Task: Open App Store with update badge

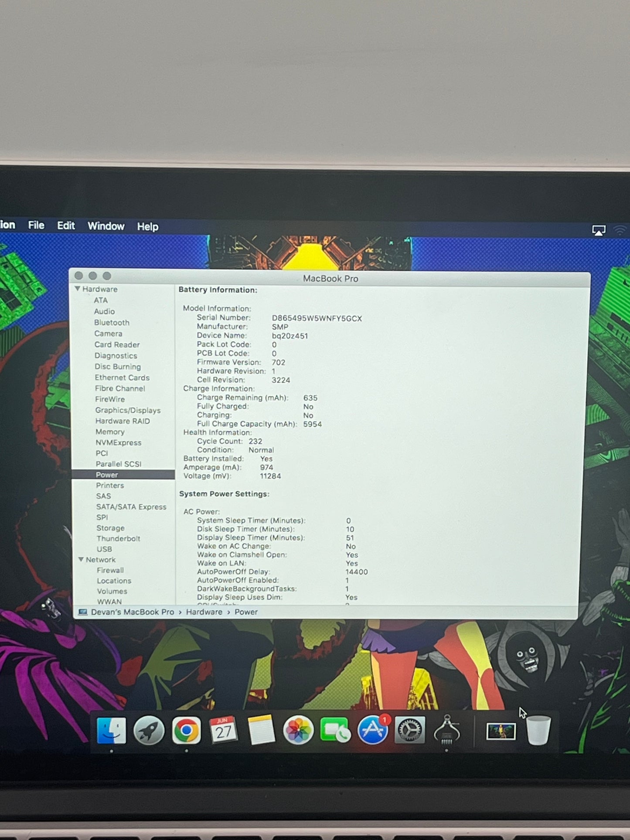Action: coord(373,730)
